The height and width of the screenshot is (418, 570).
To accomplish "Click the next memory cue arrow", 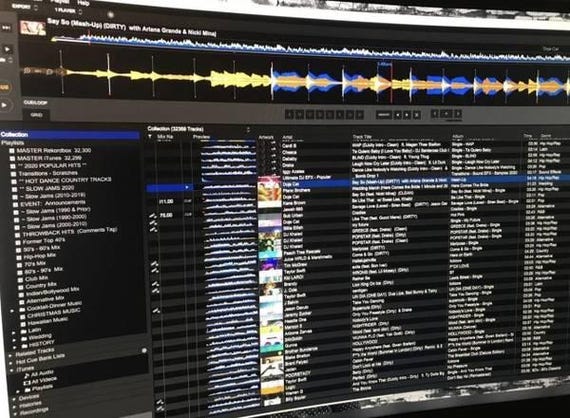I will tap(407, 115).
